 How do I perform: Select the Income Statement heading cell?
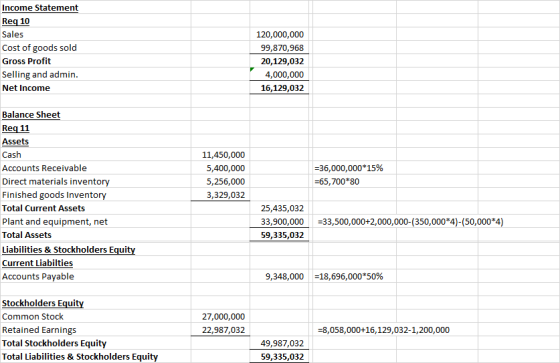(40, 8)
